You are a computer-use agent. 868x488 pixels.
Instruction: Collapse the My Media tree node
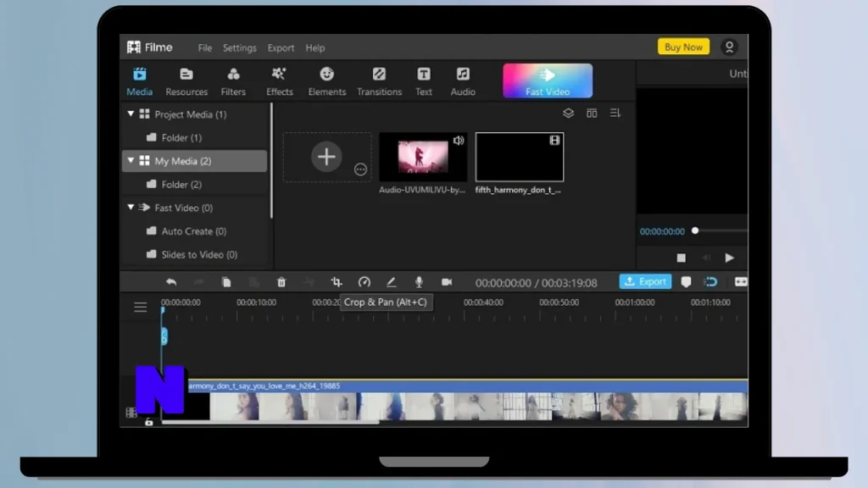(x=131, y=160)
